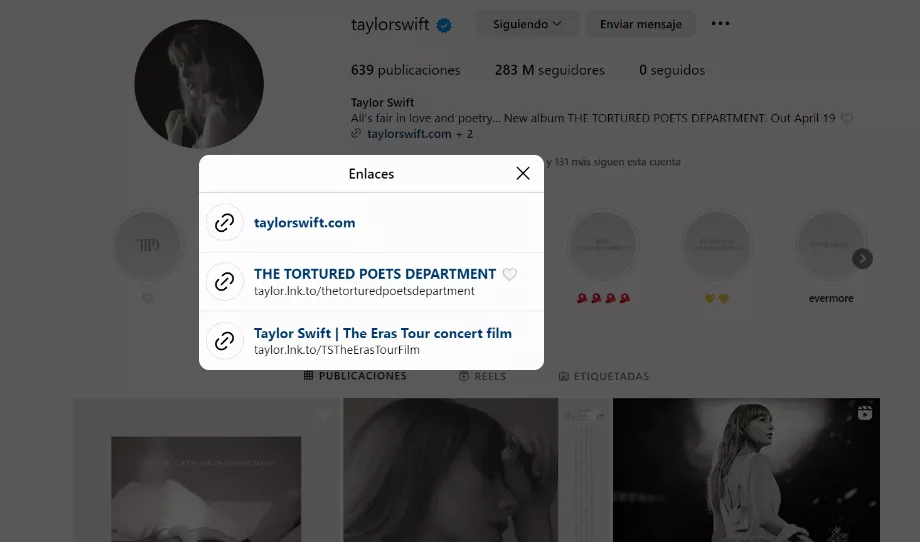Open the 283 M seguidores list

tap(549, 70)
